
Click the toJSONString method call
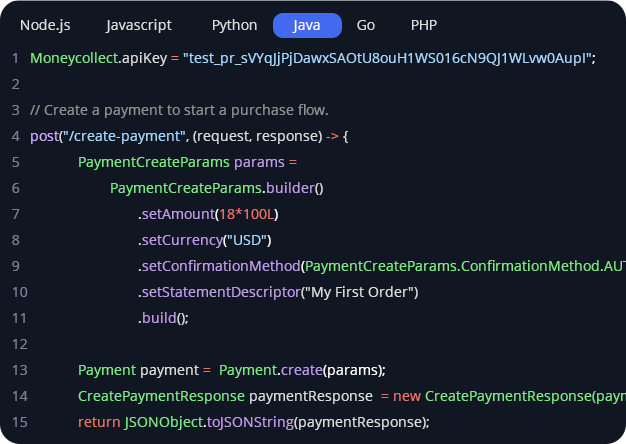[x=246, y=422]
